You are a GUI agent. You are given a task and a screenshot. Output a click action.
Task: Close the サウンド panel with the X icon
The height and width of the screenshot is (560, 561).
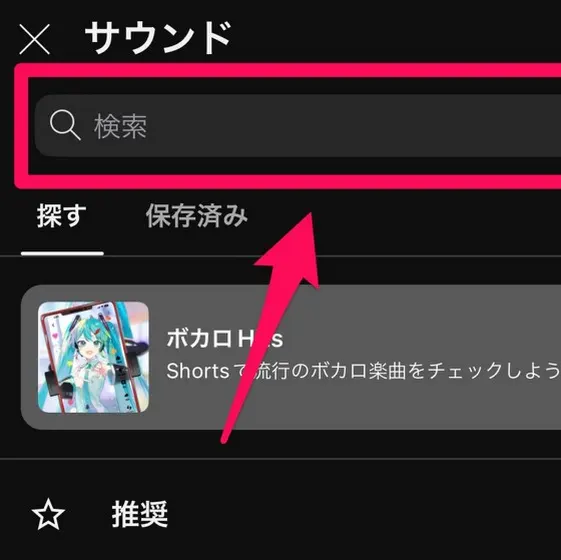click(x=34, y=39)
